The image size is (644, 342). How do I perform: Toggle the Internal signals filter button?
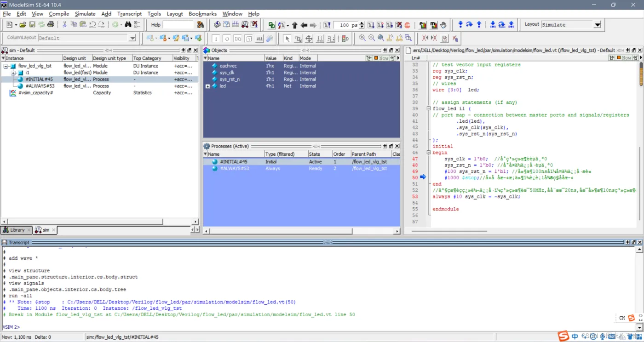click(x=249, y=39)
